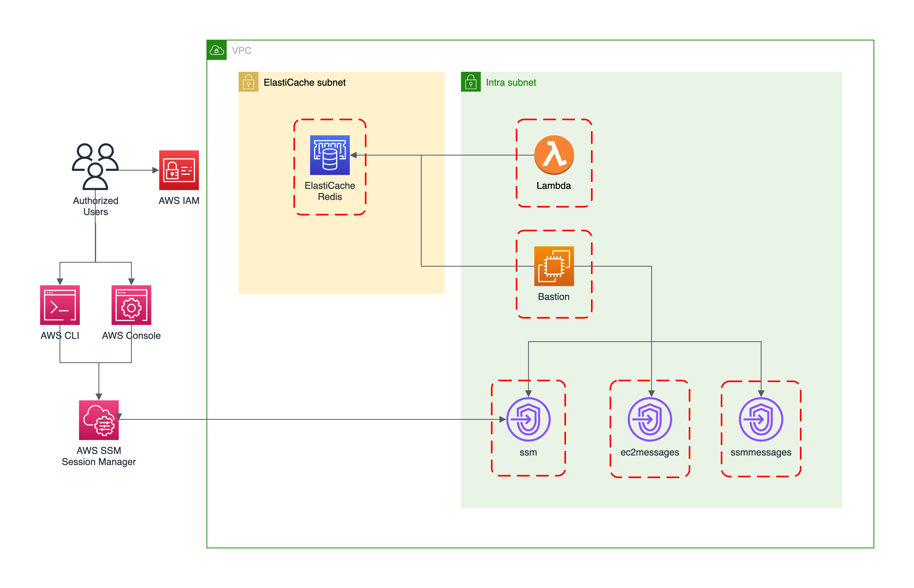Select the Intra subnet label text
This screenshot has width=914, height=588.
511,83
